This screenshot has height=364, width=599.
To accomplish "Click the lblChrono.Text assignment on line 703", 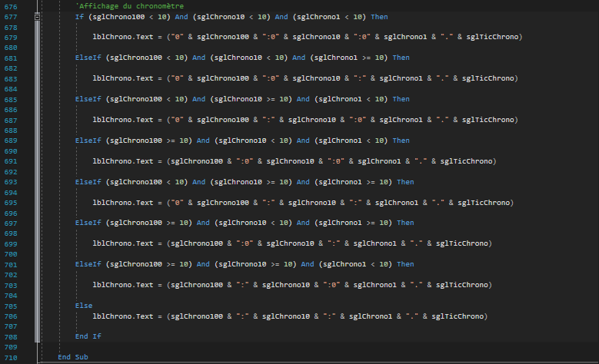I will pyautogui.click(x=292, y=285).
